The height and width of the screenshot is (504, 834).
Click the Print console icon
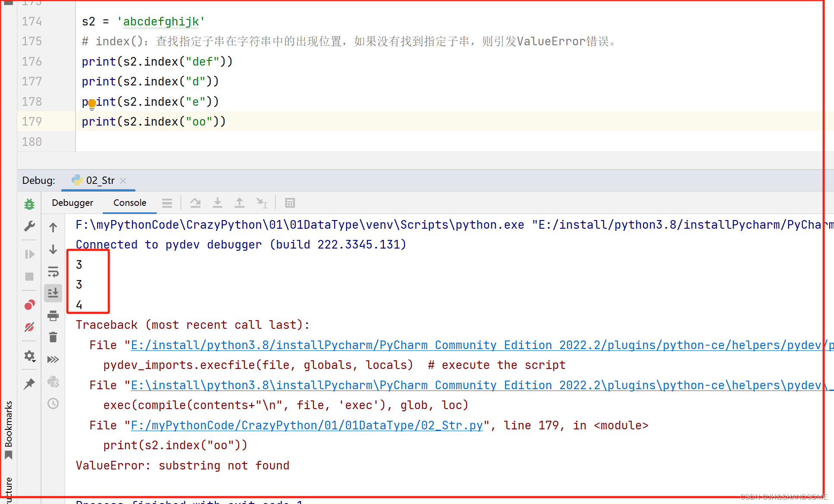click(x=53, y=316)
